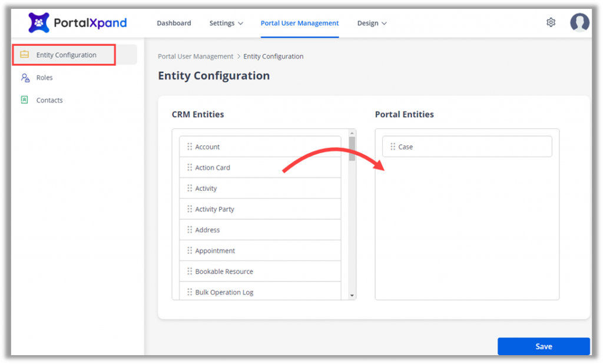The width and height of the screenshot is (603, 364).
Task: Click the Entity Configuration breadcrumb
Action: click(x=273, y=57)
